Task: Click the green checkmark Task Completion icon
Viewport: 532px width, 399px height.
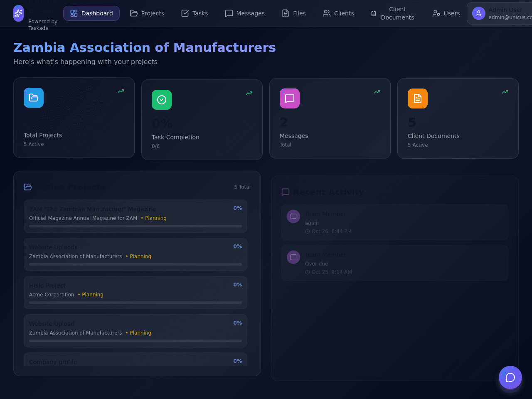Action: [x=162, y=100]
